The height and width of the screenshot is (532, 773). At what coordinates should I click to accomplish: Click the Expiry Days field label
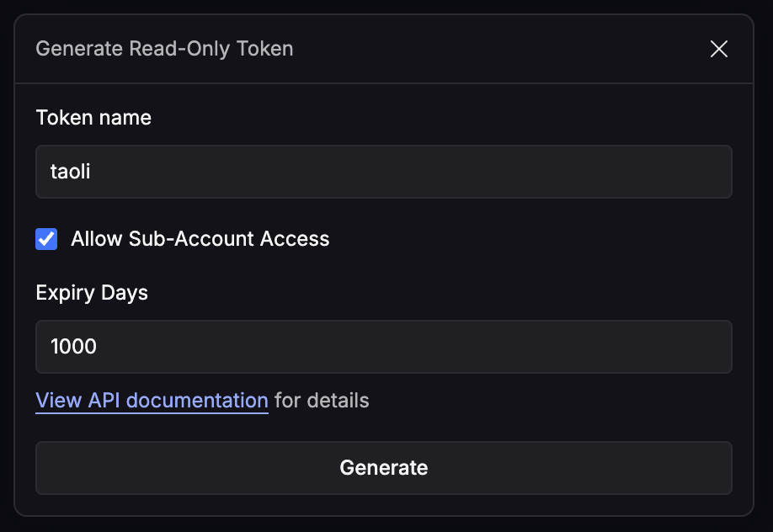[x=92, y=292]
